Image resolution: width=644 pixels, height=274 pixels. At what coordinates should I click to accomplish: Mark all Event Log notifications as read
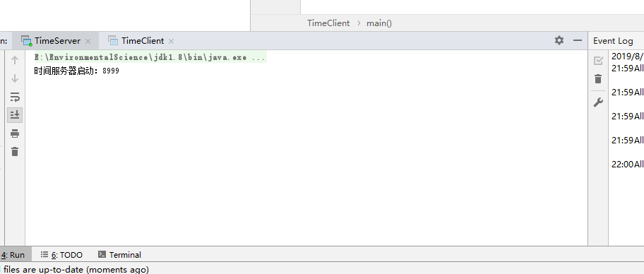[598, 61]
